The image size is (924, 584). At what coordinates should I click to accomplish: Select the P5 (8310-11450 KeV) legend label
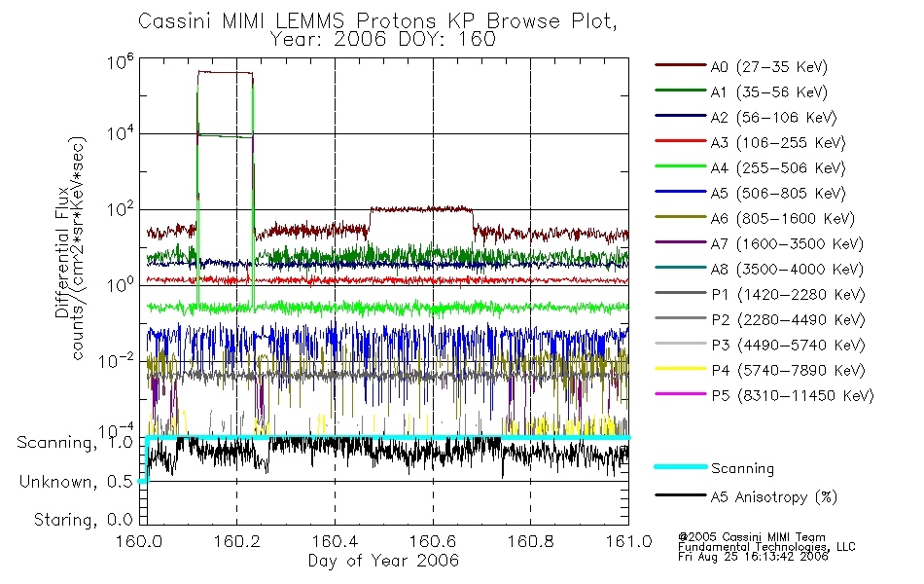[x=793, y=396]
